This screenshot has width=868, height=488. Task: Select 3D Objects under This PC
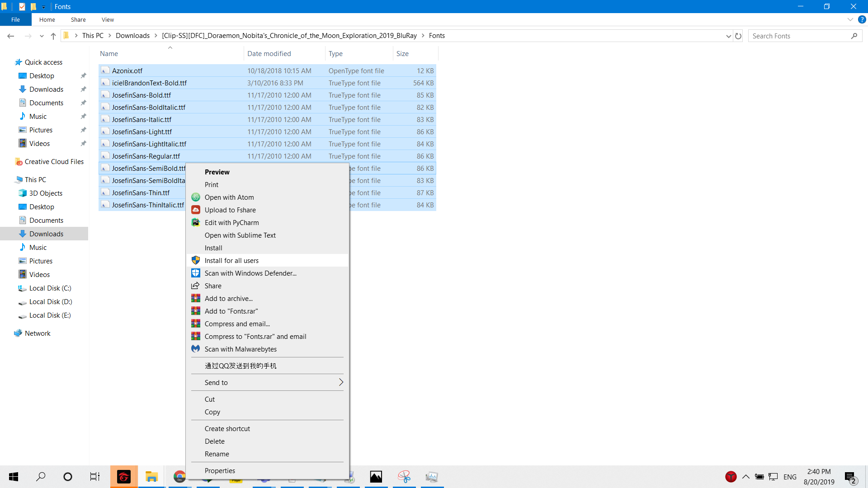46,193
